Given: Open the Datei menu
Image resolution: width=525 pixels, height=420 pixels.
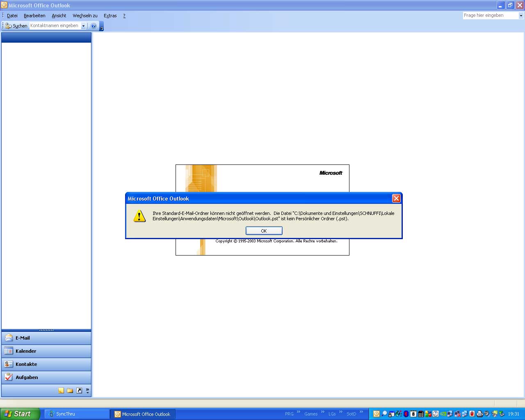Looking at the screenshot, I should click(x=12, y=16).
